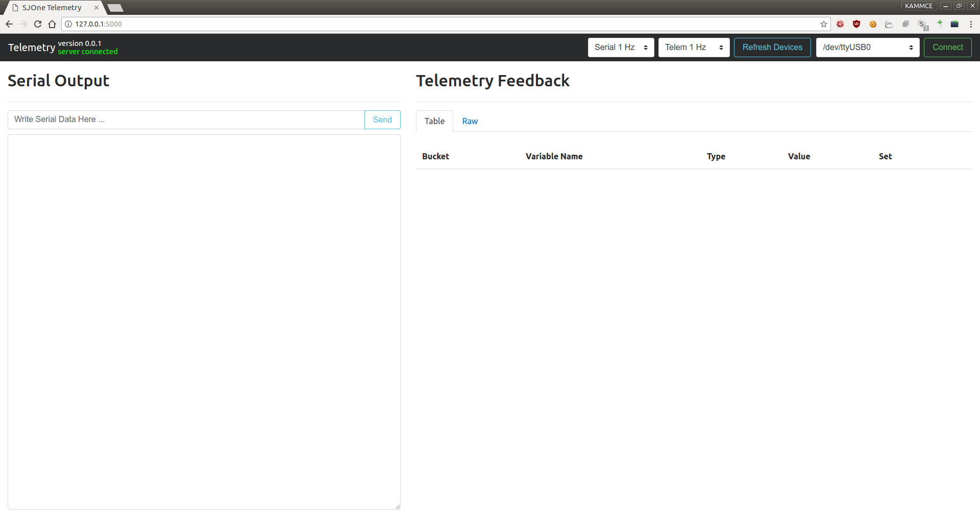Screen dimensions: 980x527
Task: Open the blue folder arrow extension
Action: 954,24
